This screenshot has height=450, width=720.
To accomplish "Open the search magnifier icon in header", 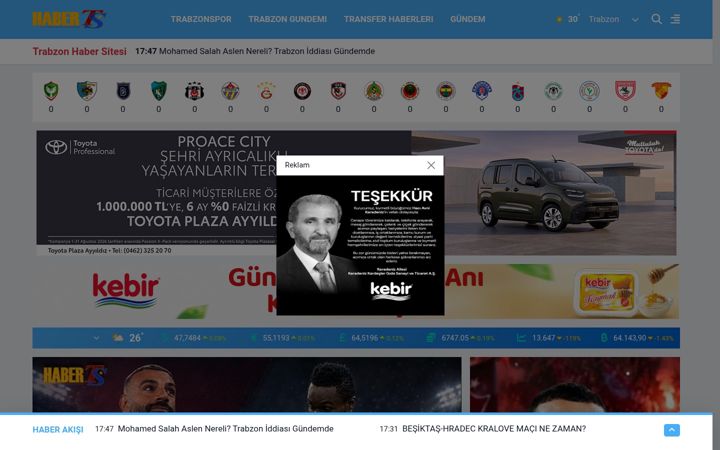I will 657,19.
